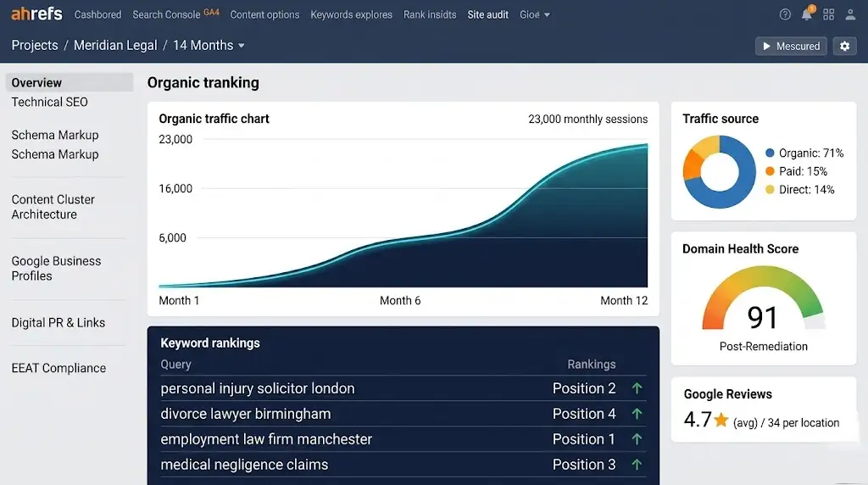This screenshot has width=868, height=485.
Task: Select Technical SEO in the sidebar
Action: 50,102
